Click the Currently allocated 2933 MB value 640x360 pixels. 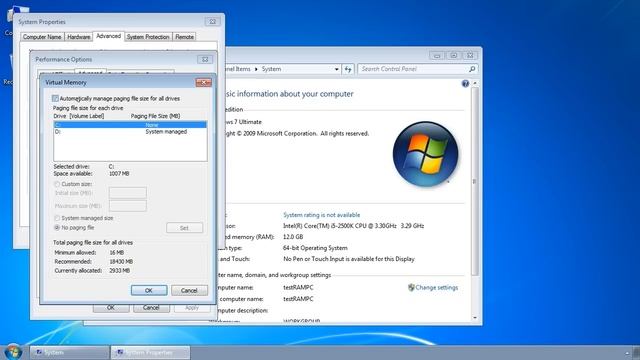pos(119,271)
